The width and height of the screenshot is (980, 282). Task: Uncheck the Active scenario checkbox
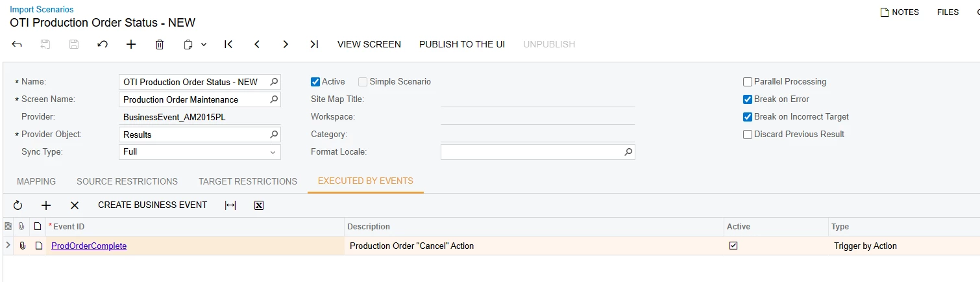coord(315,82)
